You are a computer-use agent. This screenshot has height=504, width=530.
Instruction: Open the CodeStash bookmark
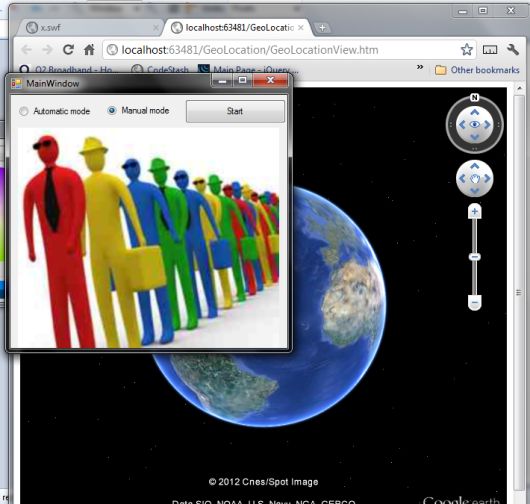160,69
